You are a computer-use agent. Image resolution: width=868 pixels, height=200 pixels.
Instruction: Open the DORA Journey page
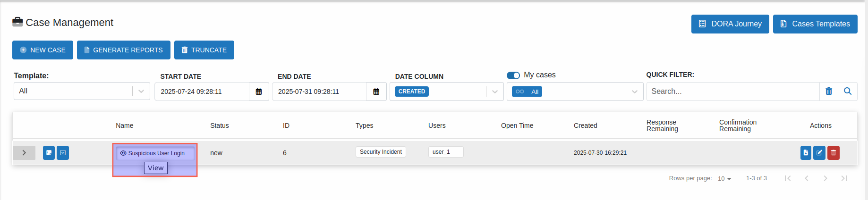click(730, 24)
